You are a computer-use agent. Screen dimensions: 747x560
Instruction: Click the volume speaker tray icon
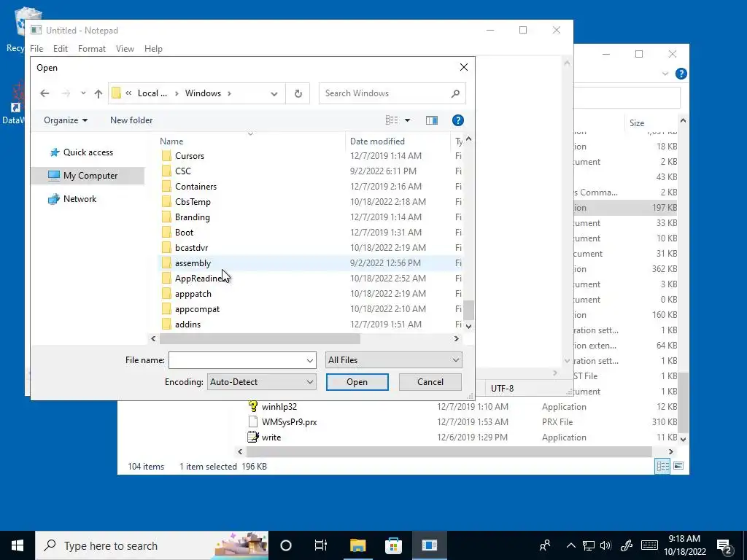point(605,545)
